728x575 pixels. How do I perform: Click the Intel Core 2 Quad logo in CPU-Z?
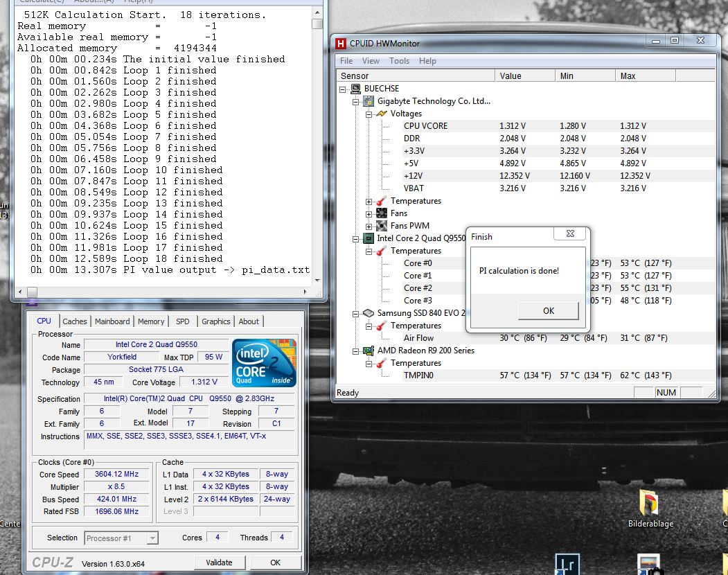point(264,363)
